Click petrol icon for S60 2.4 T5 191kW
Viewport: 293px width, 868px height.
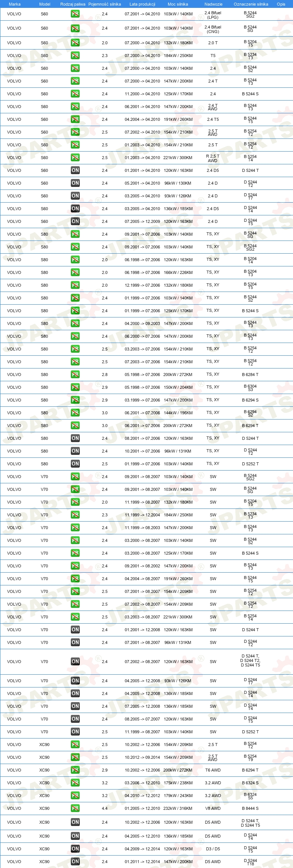click(75, 119)
